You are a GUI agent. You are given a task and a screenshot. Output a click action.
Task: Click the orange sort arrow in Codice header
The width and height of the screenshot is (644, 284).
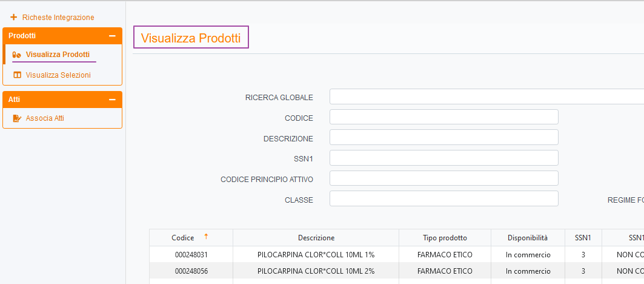tap(206, 237)
